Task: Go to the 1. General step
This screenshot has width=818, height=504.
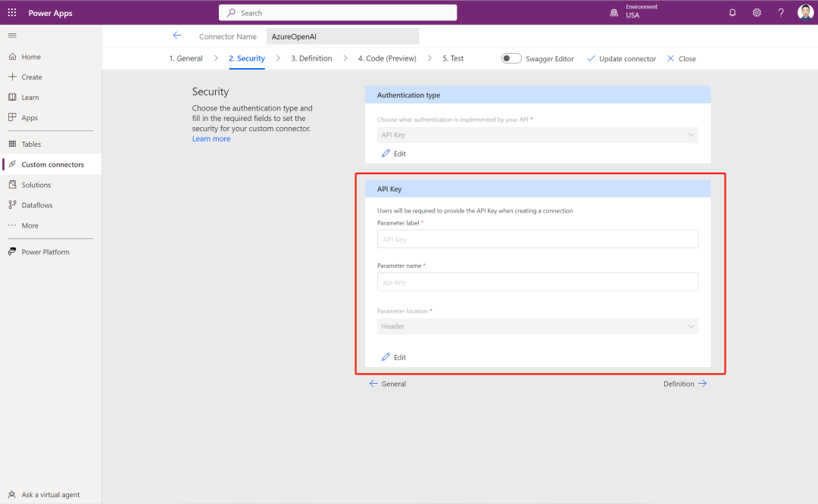Action: pyautogui.click(x=186, y=58)
